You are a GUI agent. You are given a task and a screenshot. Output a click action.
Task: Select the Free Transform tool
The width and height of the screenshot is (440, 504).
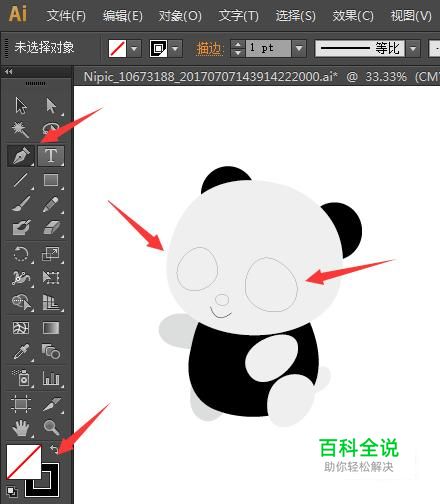[51, 277]
